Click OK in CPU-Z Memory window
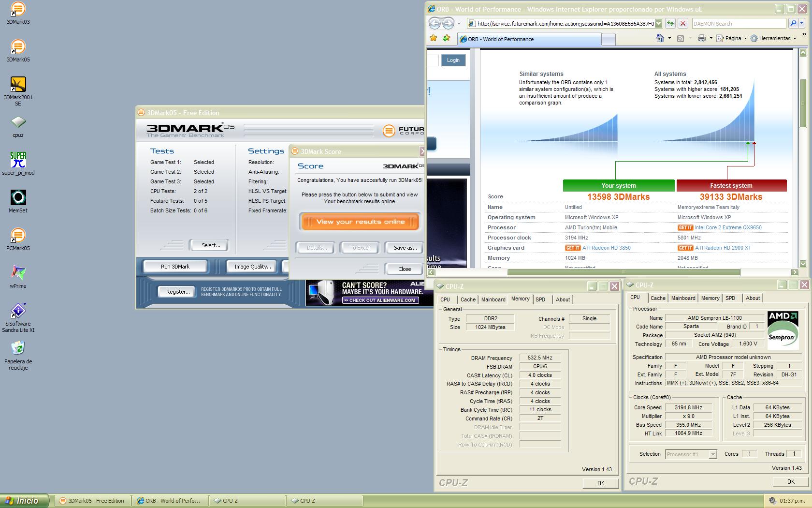 (601, 483)
